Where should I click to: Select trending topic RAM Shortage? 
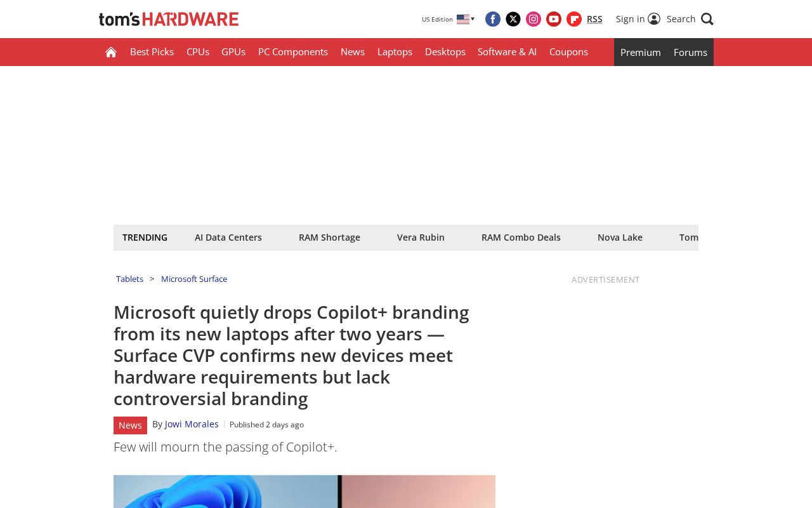click(x=329, y=237)
